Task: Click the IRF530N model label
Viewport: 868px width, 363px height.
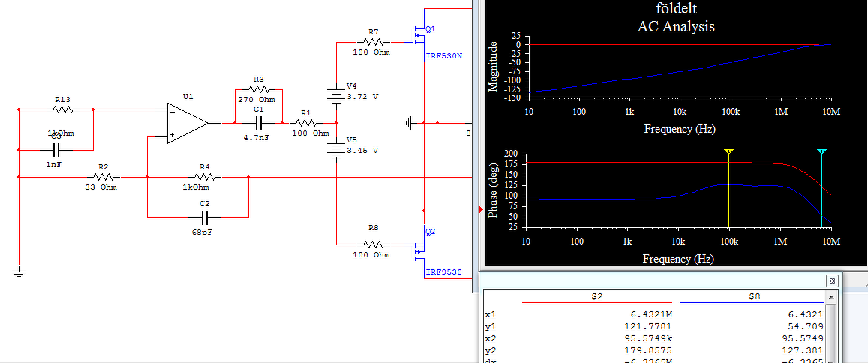Action: pyautogui.click(x=443, y=56)
